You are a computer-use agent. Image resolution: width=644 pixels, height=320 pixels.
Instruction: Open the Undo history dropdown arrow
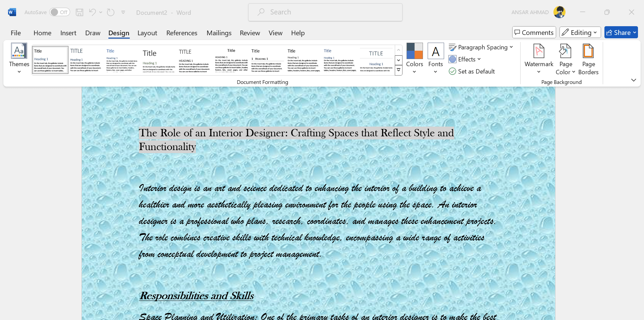tap(101, 12)
